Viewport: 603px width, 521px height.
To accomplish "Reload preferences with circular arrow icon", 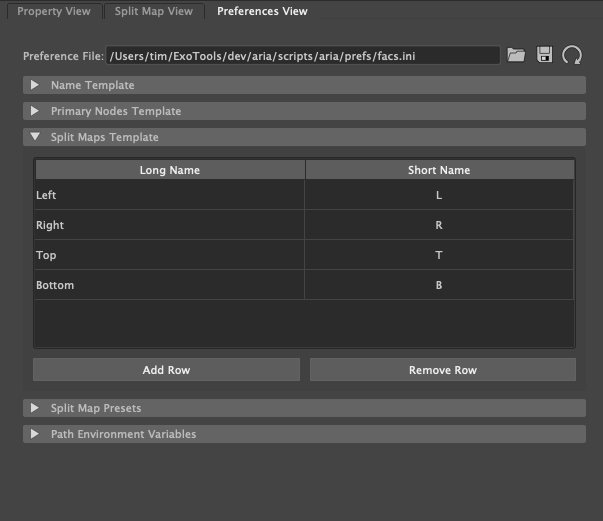I will pyautogui.click(x=572, y=55).
